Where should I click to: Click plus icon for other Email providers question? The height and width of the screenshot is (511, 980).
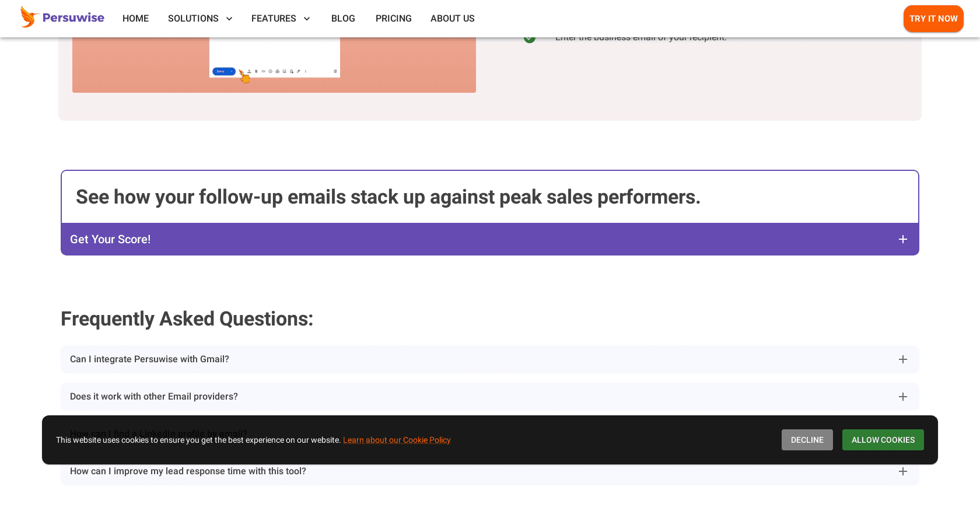(902, 397)
